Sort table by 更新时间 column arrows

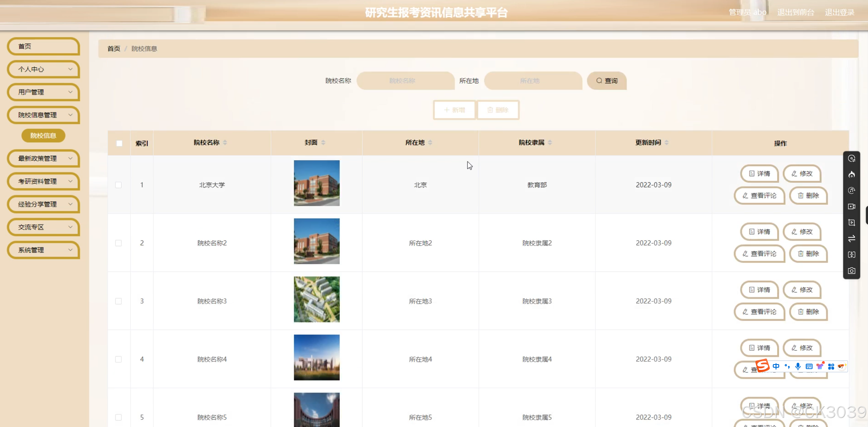tap(667, 143)
